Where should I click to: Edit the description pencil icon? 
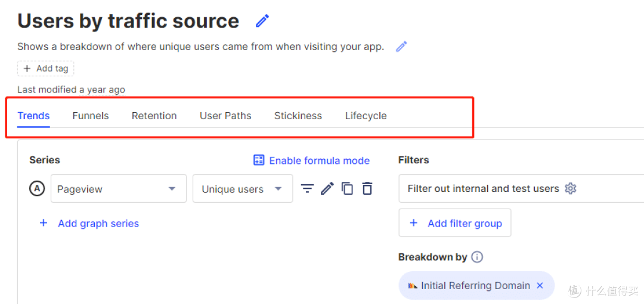click(x=401, y=46)
